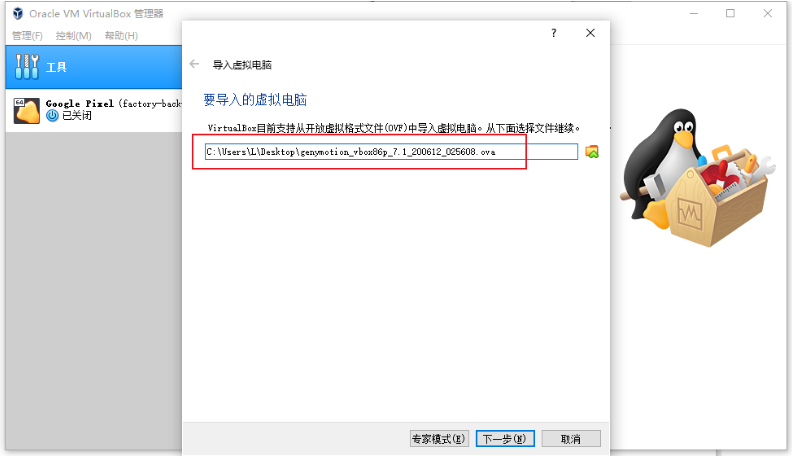Viewport: 792px width, 456px height.
Task: Click the dialog help question mark
Action: coord(554,33)
